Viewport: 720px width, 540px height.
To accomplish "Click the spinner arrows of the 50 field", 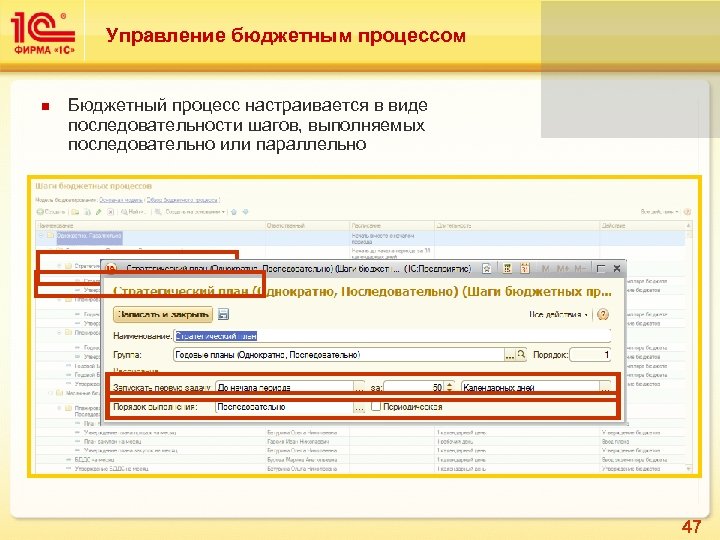I will point(450,388).
